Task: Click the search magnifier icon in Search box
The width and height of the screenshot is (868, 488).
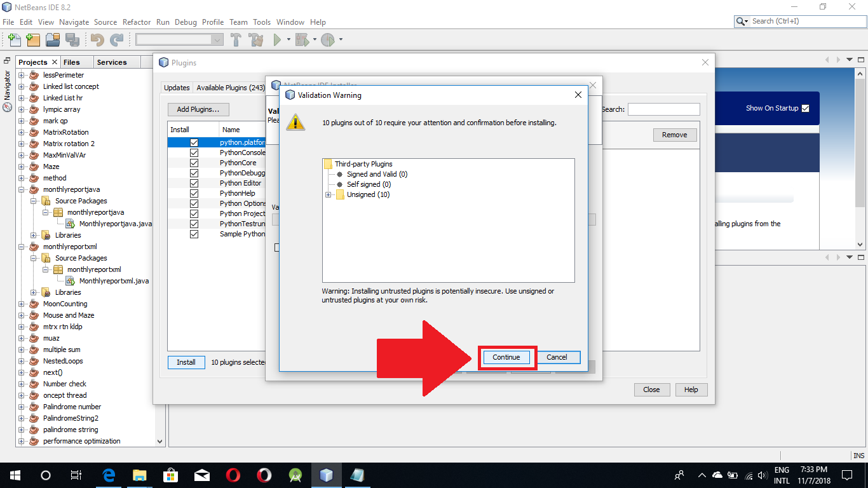Action: (x=742, y=22)
